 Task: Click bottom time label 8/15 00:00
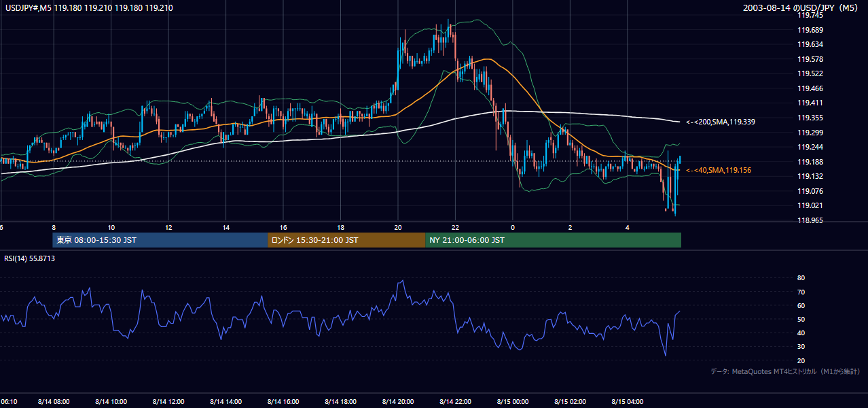point(512,402)
